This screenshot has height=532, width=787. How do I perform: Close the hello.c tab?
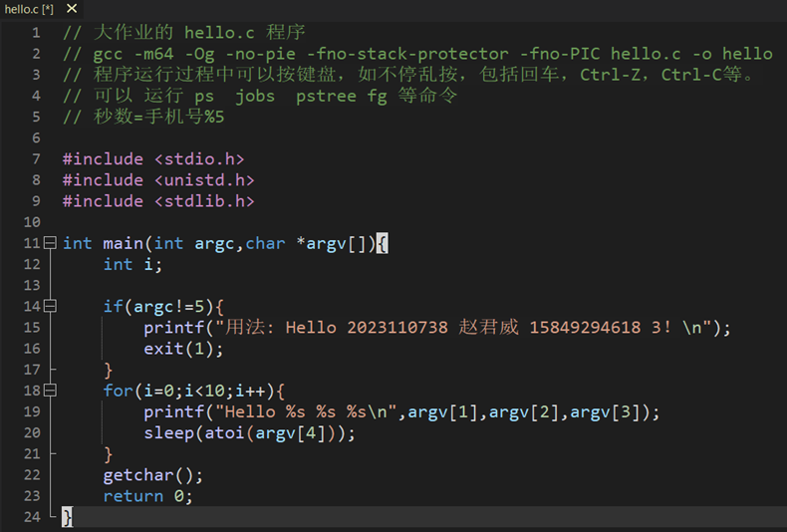72,9
